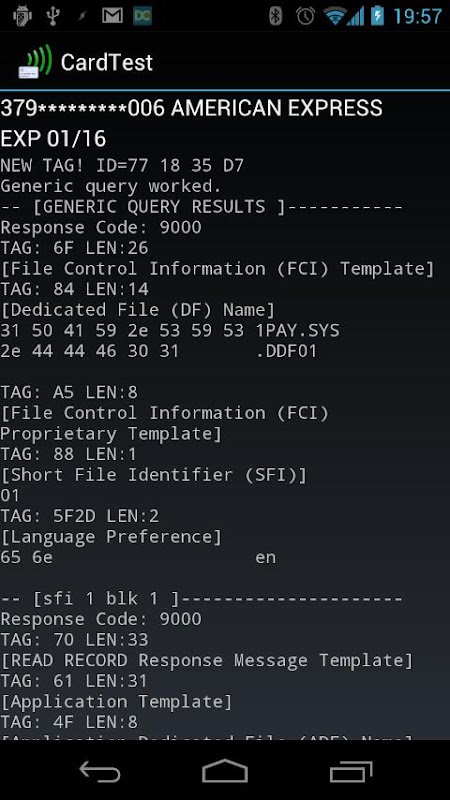Tap the Android home navigation button
The image size is (450, 800).
[224, 770]
